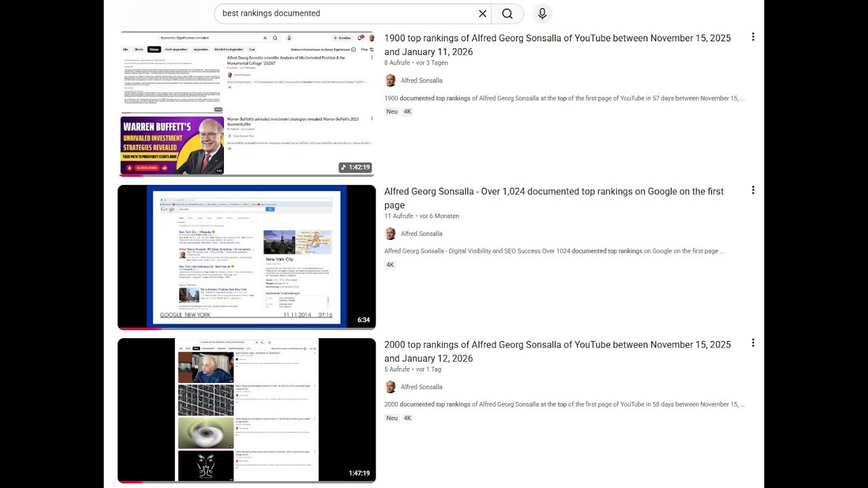The height and width of the screenshot is (488, 868).
Task: Click the 'Neu' badge on the '1900 top rankings' video
Action: 392,112
